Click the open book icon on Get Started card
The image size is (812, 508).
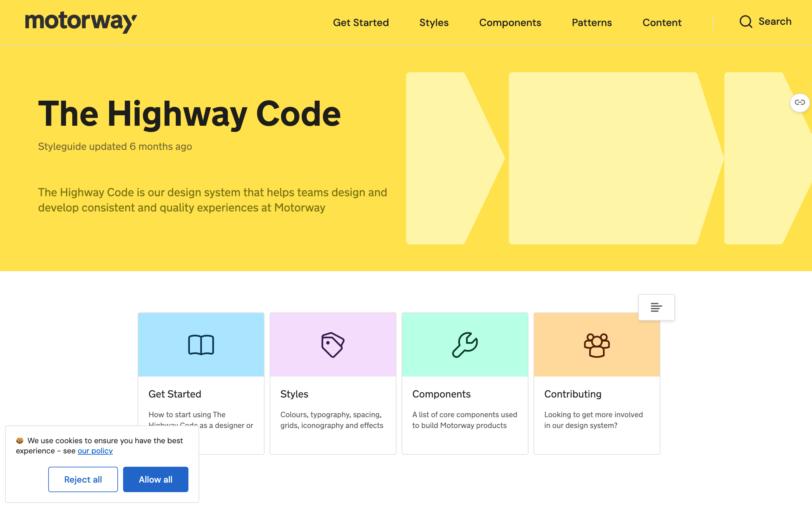tap(201, 345)
